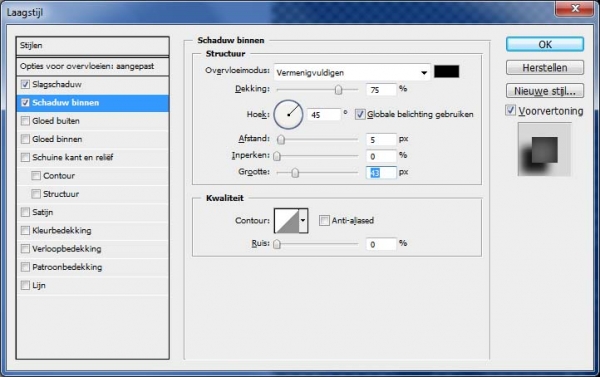Image resolution: width=600 pixels, height=377 pixels.
Task: Select the Slagschaduw style row label
Action: point(57,84)
